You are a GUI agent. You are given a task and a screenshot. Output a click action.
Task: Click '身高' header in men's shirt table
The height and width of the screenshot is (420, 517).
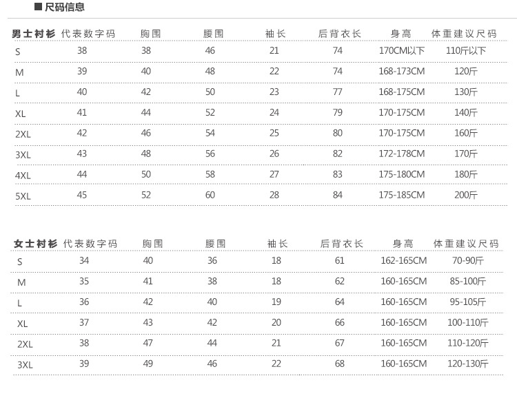pyautogui.click(x=401, y=34)
